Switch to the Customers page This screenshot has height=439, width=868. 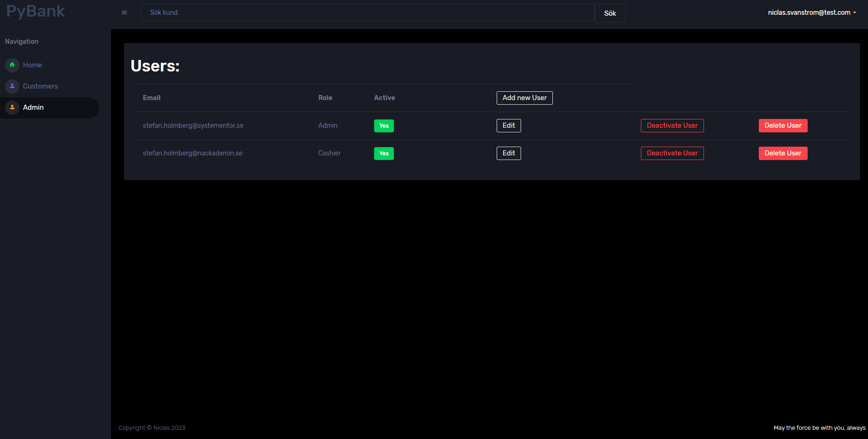coord(40,86)
